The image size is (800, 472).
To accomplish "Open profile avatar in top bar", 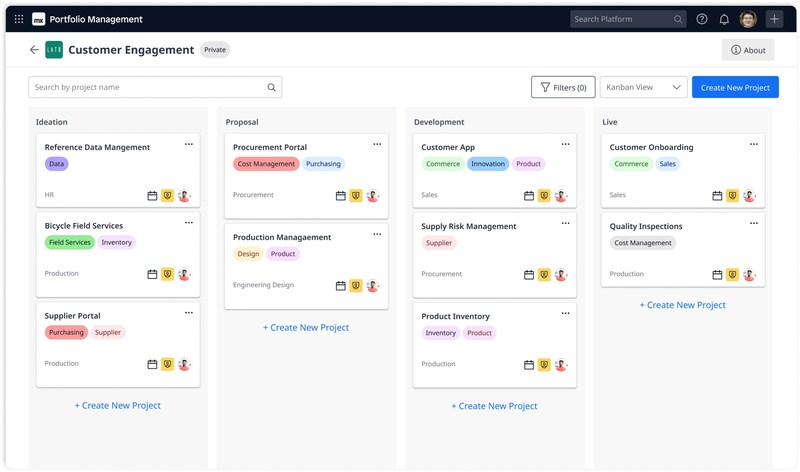I will pos(748,19).
